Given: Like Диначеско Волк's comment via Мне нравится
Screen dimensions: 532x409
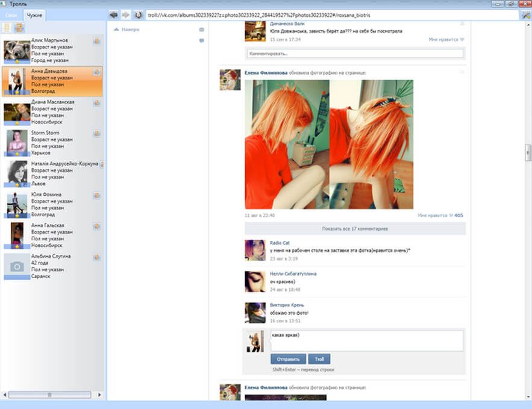Looking at the screenshot, I should coord(446,40).
